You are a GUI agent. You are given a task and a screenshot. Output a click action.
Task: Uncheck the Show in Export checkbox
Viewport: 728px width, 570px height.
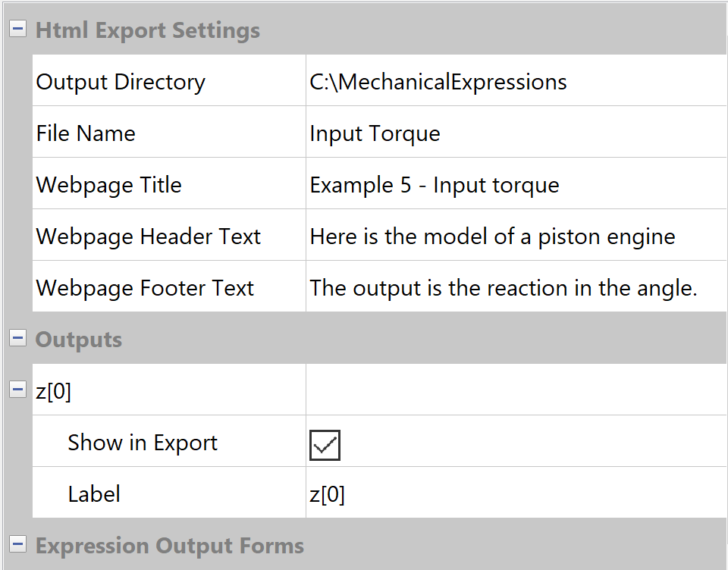325,445
